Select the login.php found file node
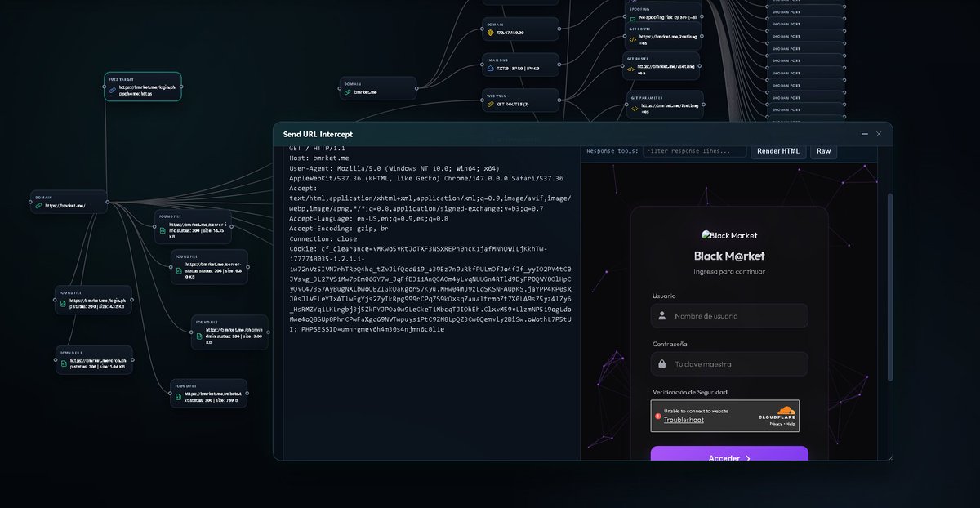 click(x=94, y=301)
